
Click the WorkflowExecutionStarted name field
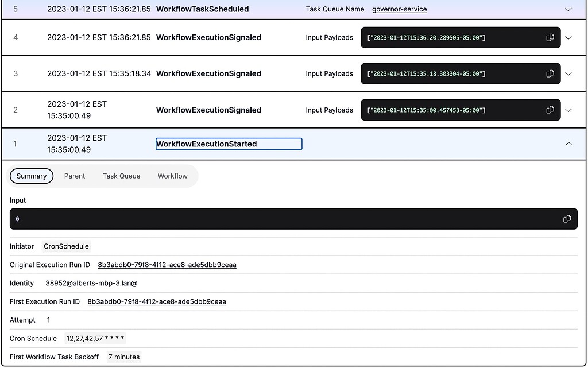coord(229,144)
